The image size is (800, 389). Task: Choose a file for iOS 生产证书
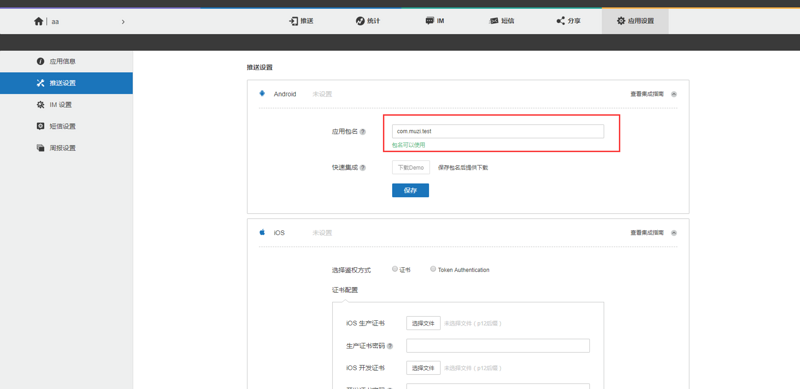pos(423,324)
